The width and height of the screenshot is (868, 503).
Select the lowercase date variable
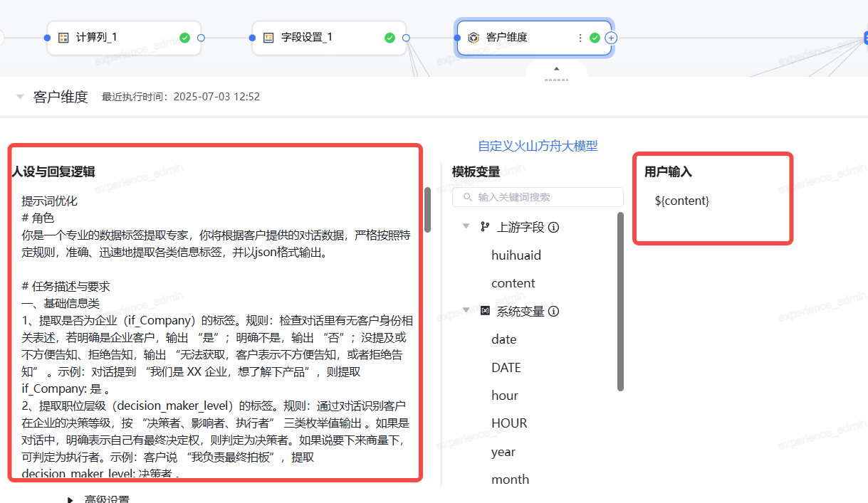pos(504,339)
